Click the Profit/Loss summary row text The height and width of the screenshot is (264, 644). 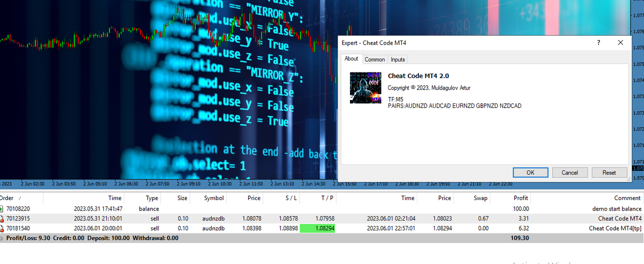point(92,238)
